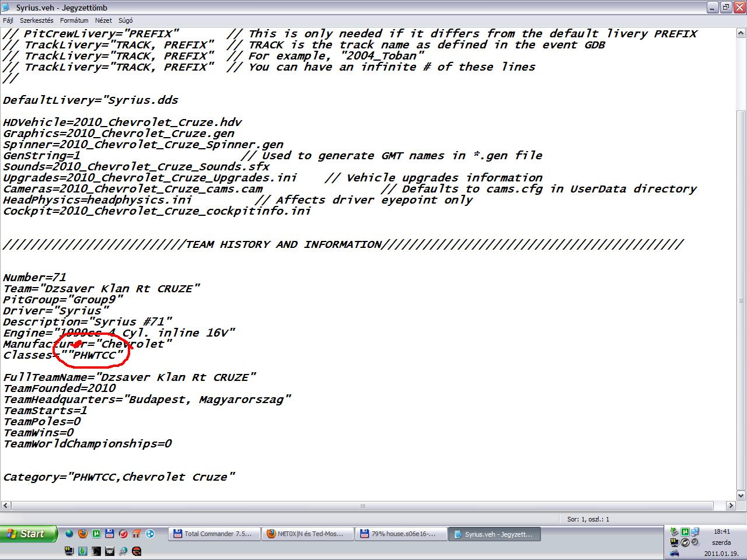
Task: Click the Cockpit=2010_Chevrolet_Cruze_cockpitinfo.ini line
Action: pos(157,211)
